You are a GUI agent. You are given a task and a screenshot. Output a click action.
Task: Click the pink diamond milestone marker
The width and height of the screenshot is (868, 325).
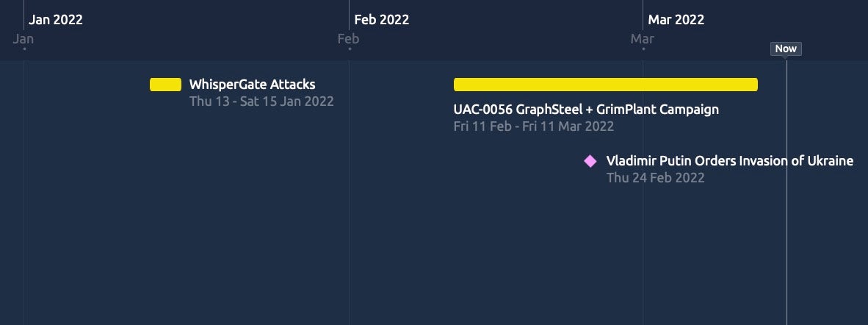pos(590,161)
